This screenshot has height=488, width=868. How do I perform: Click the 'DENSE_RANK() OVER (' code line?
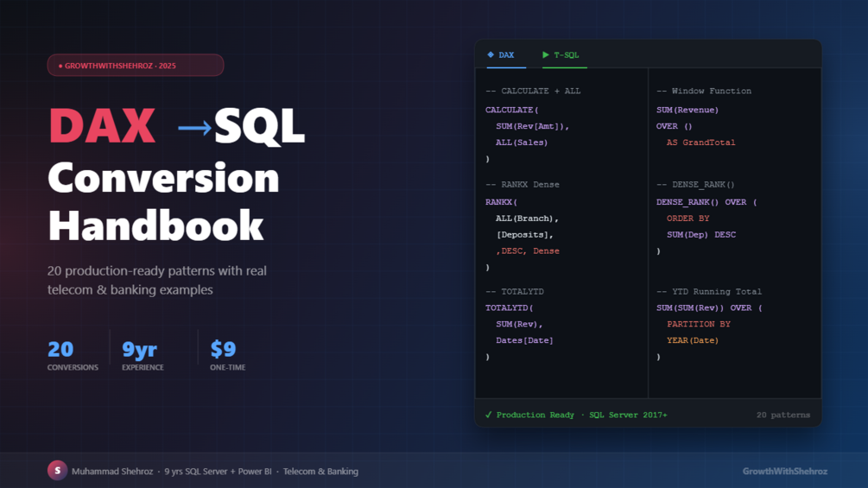pyautogui.click(x=706, y=202)
